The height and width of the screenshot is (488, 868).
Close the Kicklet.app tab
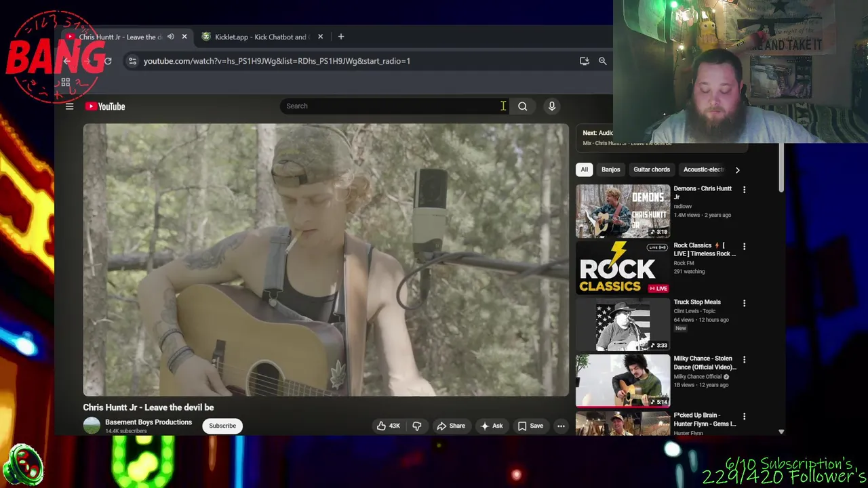point(320,37)
